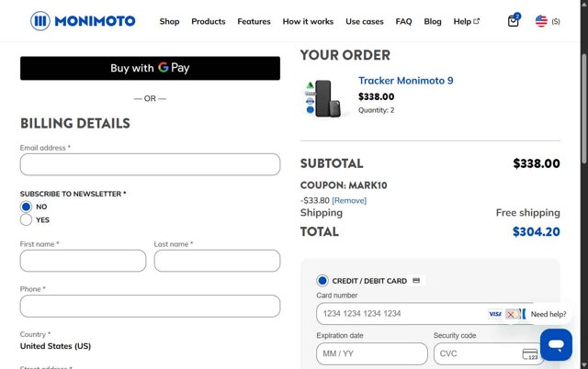Open the shopping cart icon
Viewport: 588px width, 369px height.
click(x=514, y=20)
